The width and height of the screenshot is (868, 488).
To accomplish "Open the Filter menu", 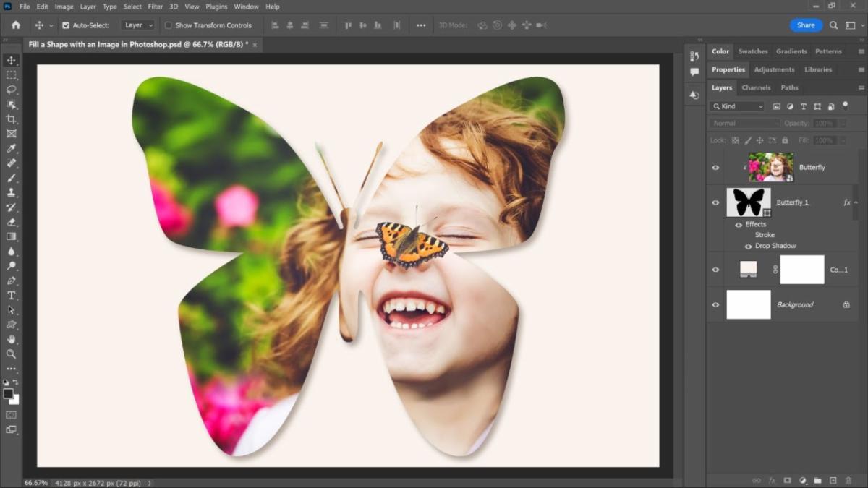I will point(156,7).
